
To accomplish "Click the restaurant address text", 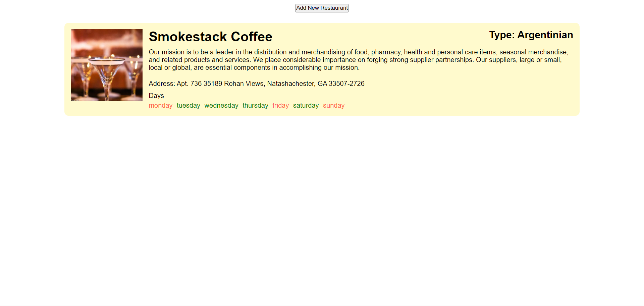I will (x=257, y=84).
